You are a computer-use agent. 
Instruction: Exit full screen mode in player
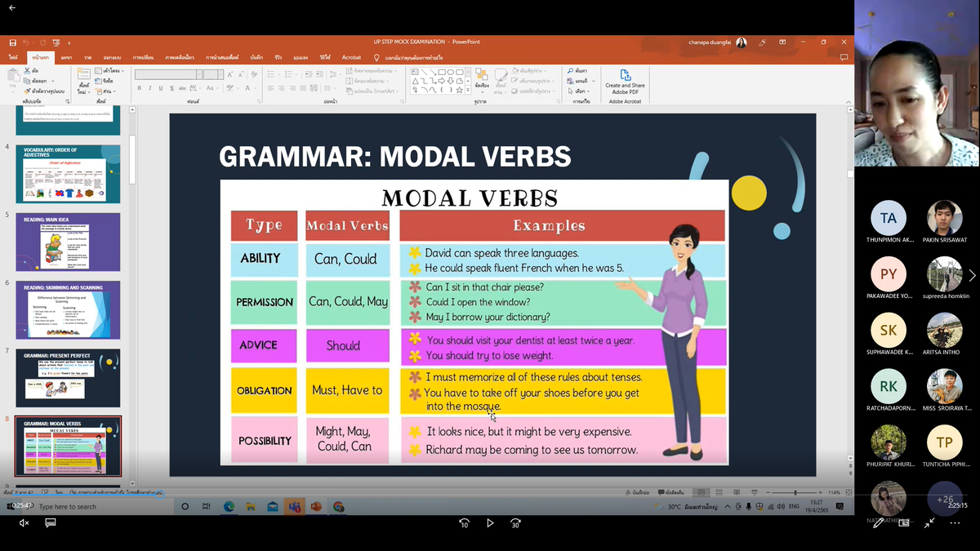click(x=929, y=522)
